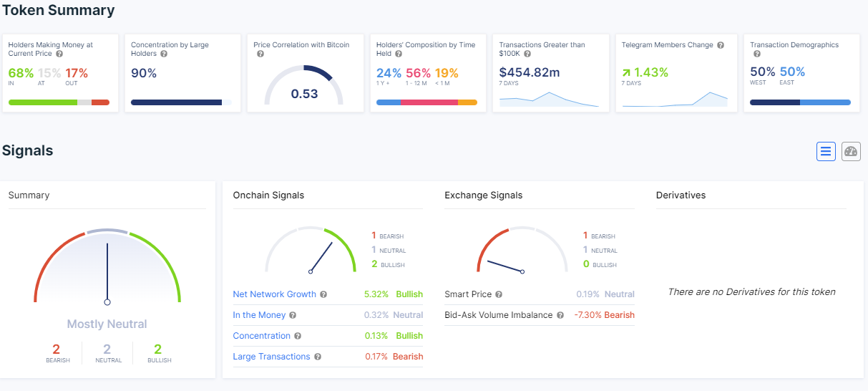The height and width of the screenshot is (391, 868).
Task: Switch Signals to list view
Action: tap(826, 151)
